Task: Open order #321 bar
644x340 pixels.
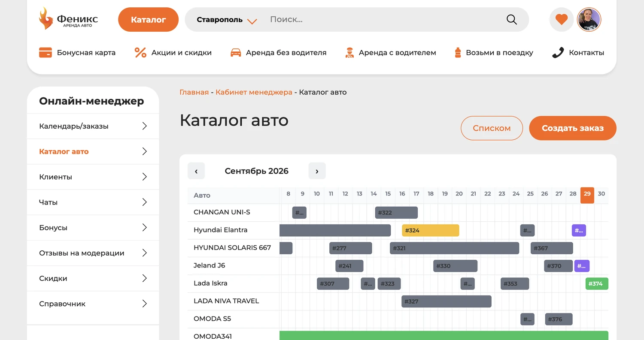Action: [x=454, y=248]
